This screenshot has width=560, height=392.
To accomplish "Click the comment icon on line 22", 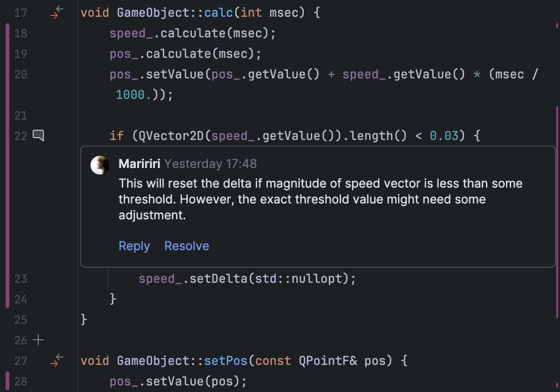I will (x=38, y=136).
